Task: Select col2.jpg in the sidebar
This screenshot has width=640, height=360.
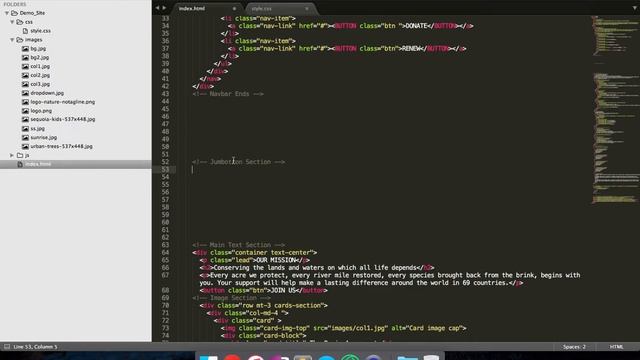Action: (40, 76)
